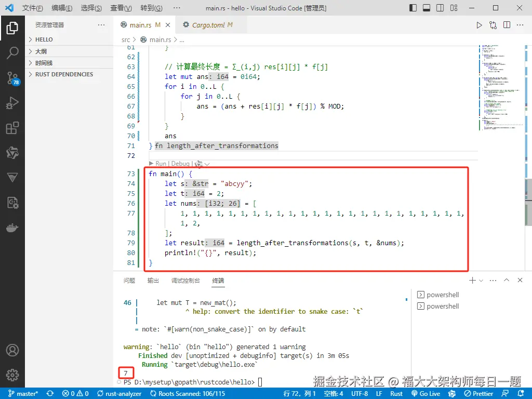Open the 编辑(E) menu

pos(62,8)
